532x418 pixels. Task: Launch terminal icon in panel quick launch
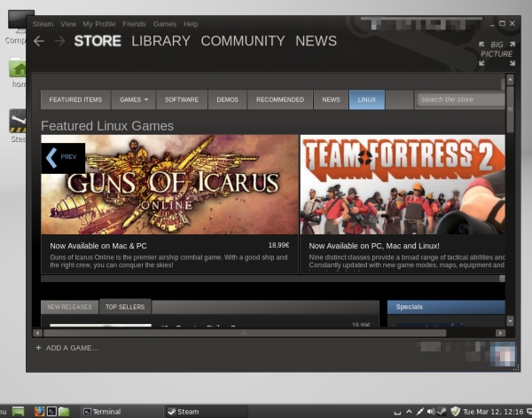pos(51,411)
